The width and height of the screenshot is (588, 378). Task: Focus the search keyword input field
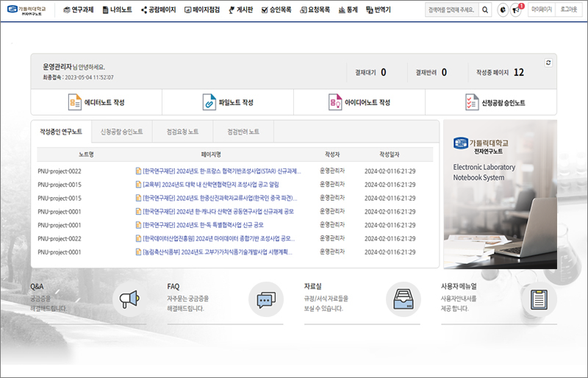pyautogui.click(x=451, y=10)
